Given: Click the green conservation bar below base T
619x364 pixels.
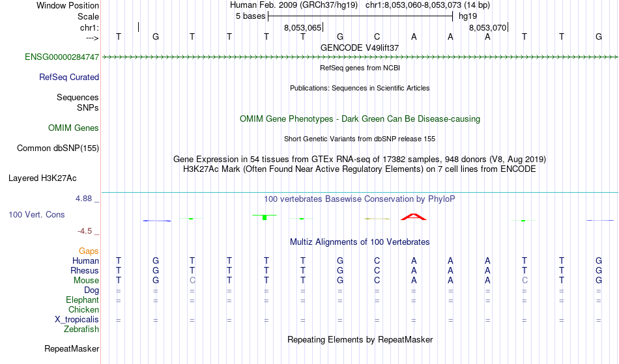Looking at the screenshot, I should pos(265,217).
